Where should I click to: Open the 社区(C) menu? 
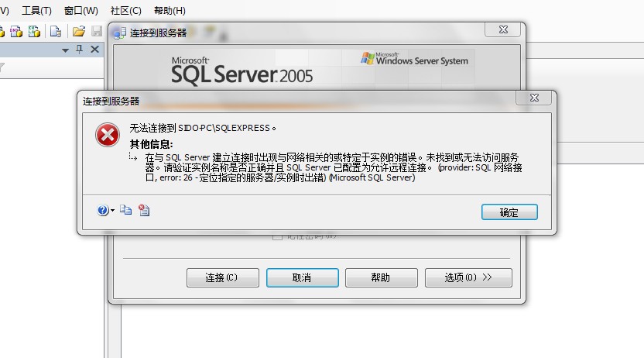126,11
